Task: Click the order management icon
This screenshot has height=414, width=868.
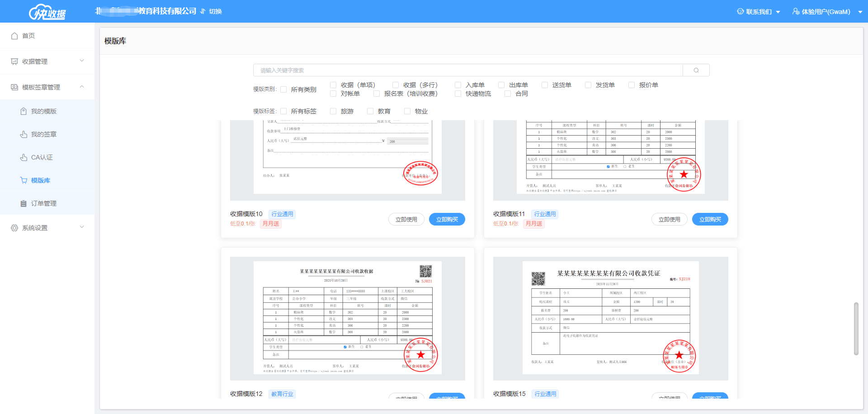Action: pos(24,203)
